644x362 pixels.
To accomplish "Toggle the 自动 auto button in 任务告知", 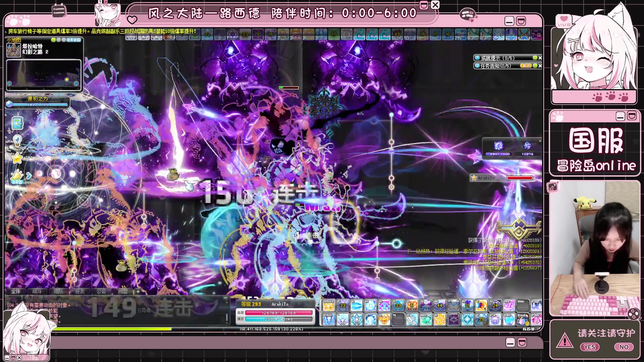I will click(x=526, y=66).
